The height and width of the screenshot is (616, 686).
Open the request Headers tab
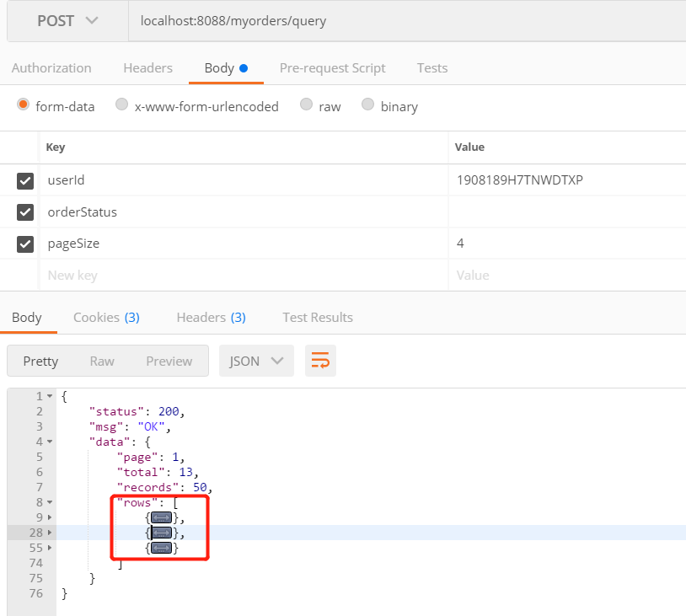(147, 68)
